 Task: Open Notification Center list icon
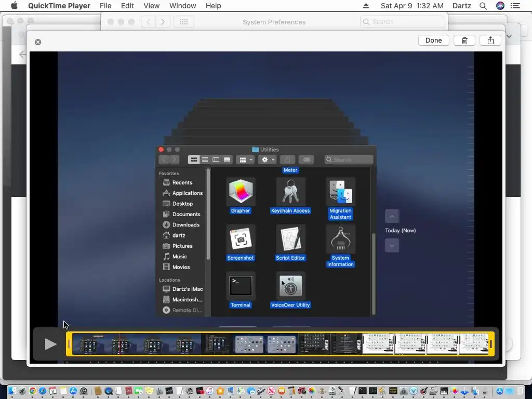pyautogui.click(x=515, y=6)
